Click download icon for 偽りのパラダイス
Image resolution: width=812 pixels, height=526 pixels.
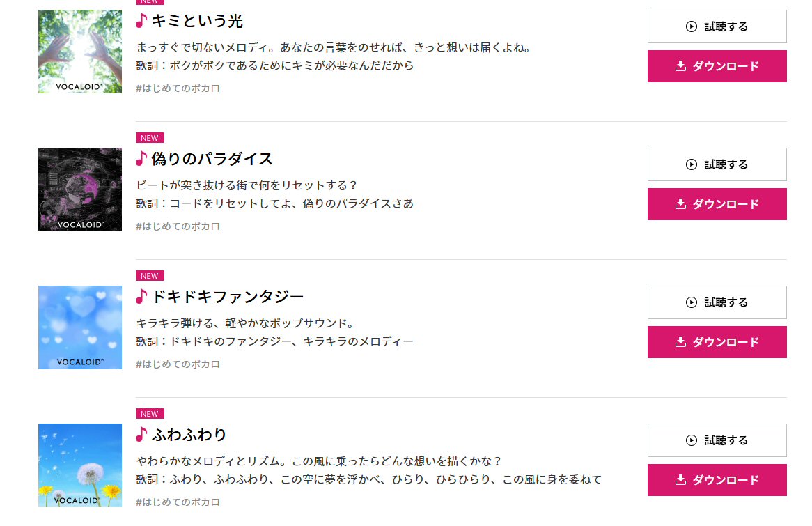click(x=681, y=204)
